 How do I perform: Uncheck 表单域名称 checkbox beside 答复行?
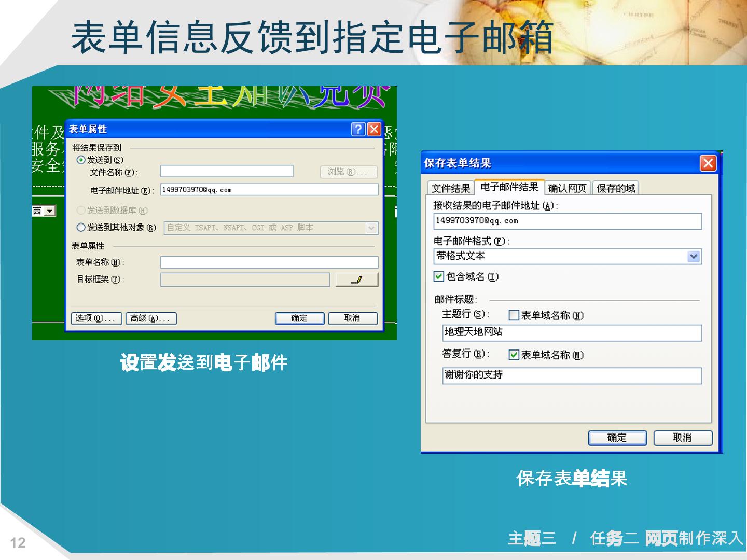(x=514, y=355)
